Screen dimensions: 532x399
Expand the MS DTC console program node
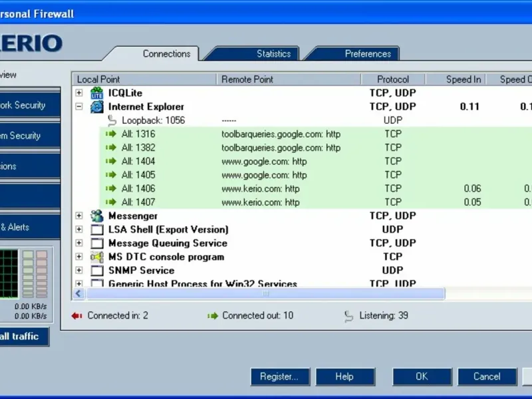[79, 257]
